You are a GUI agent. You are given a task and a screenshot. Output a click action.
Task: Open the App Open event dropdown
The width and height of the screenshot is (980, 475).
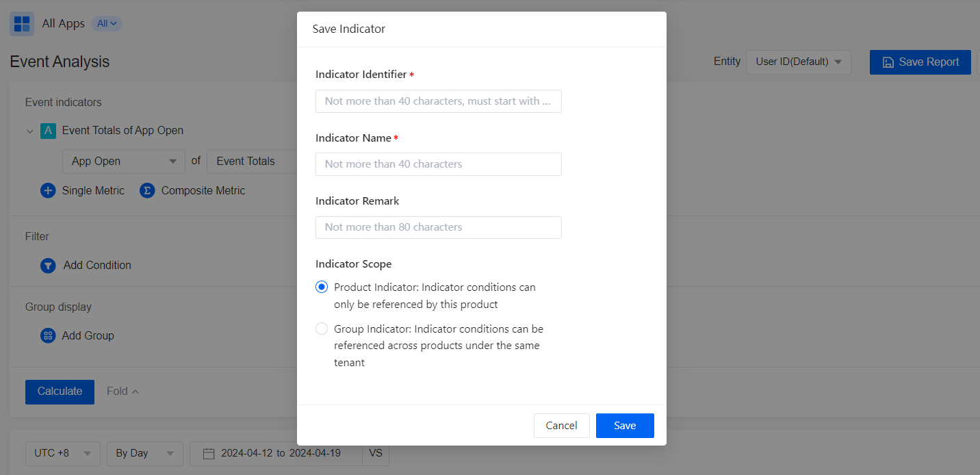click(x=123, y=162)
